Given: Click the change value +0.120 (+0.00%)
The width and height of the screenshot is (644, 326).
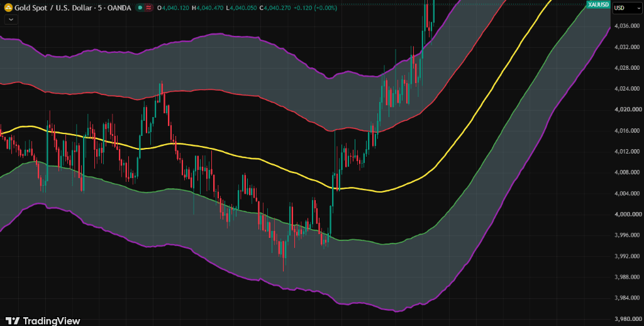Looking at the screenshot, I should [x=315, y=8].
